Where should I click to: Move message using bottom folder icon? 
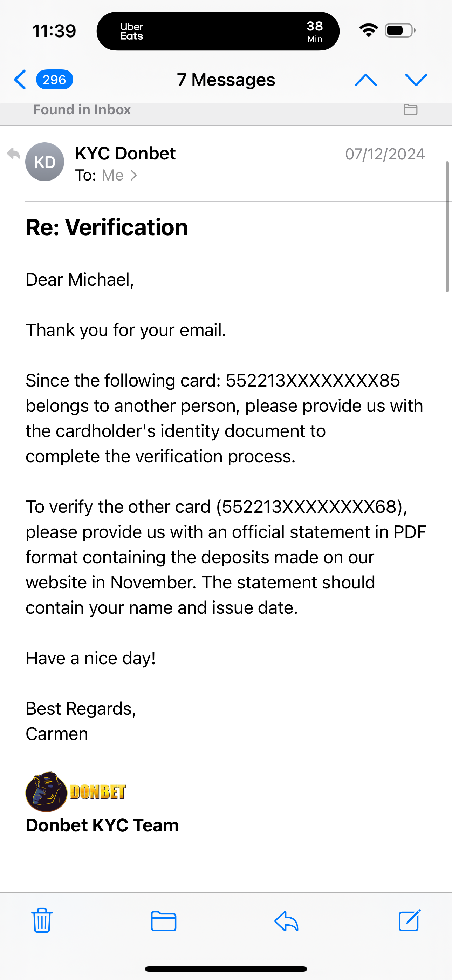click(x=164, y=921)
